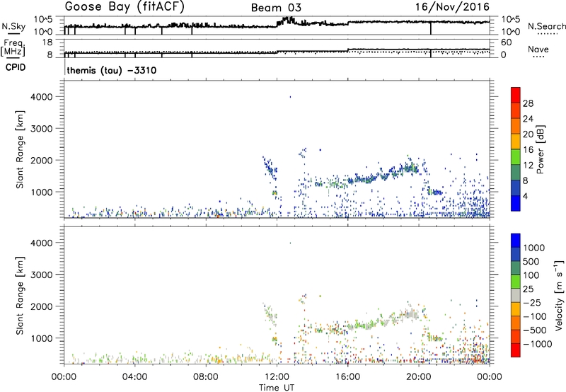
Task: Click the "Freq. [MHz]" axis label
Action: 13,47
